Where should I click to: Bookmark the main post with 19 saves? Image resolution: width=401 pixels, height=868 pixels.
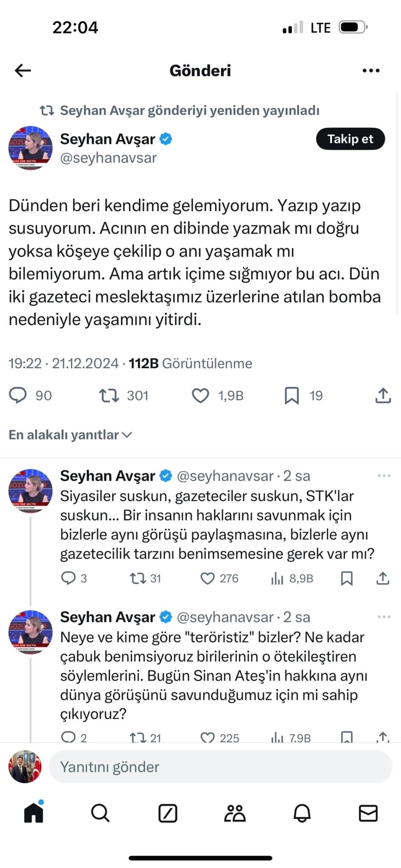[292, 396]
